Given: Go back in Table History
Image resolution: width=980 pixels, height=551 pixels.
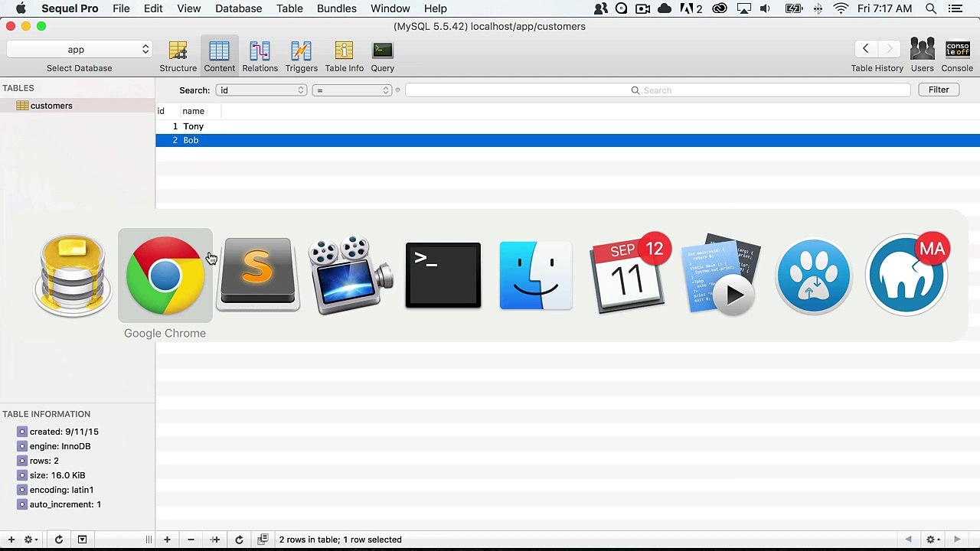Looking at the screenshot, I should click(x=866, y=49).
